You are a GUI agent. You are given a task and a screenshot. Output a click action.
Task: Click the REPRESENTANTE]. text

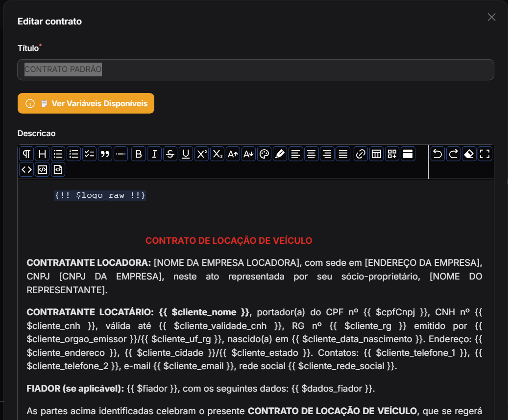pos(67,290)
